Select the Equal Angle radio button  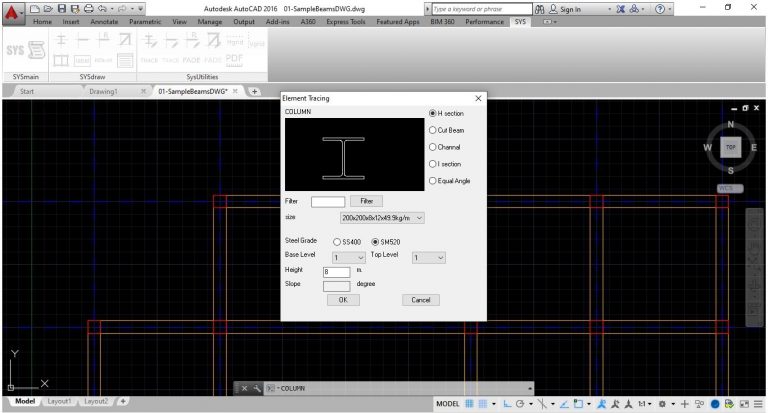point(432,181)
